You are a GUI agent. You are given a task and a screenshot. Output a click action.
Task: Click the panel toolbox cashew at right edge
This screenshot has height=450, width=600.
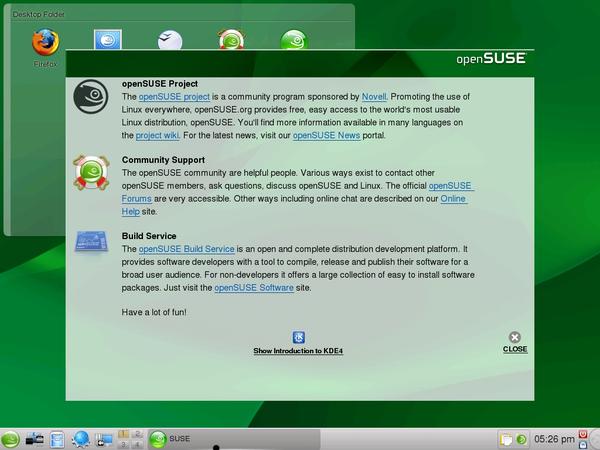click(595, 439)
